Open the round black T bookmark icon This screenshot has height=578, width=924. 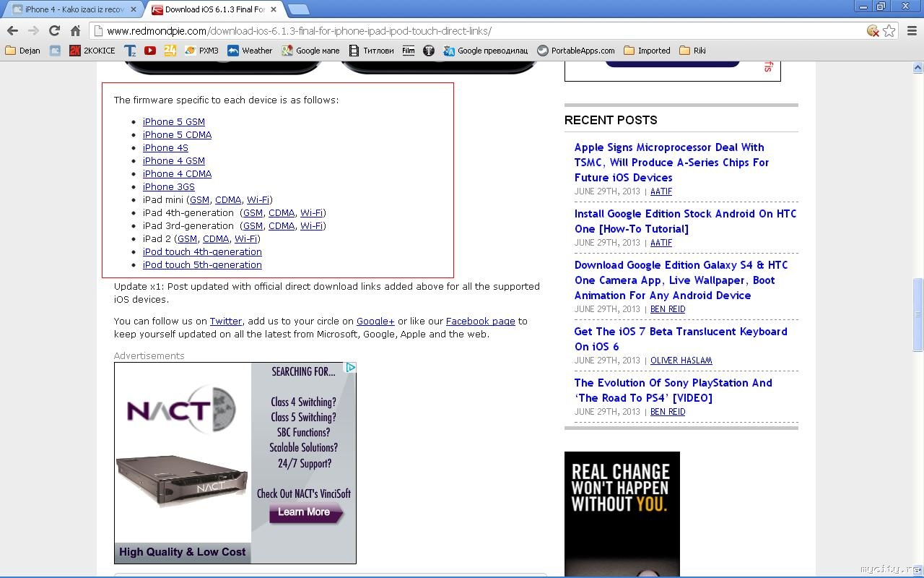pyautogui.click(x=429, y=51)
